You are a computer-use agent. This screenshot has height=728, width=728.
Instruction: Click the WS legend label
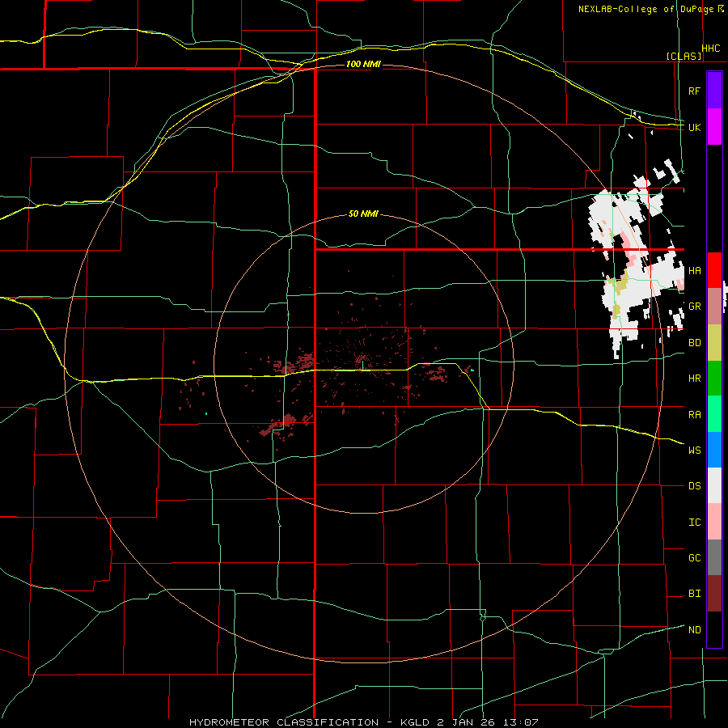pos(694,451)
